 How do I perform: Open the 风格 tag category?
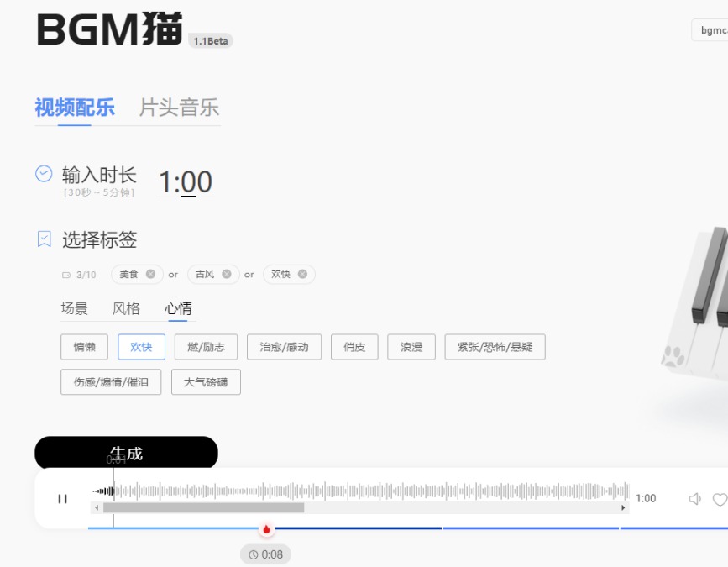click(x=126, y=308)
